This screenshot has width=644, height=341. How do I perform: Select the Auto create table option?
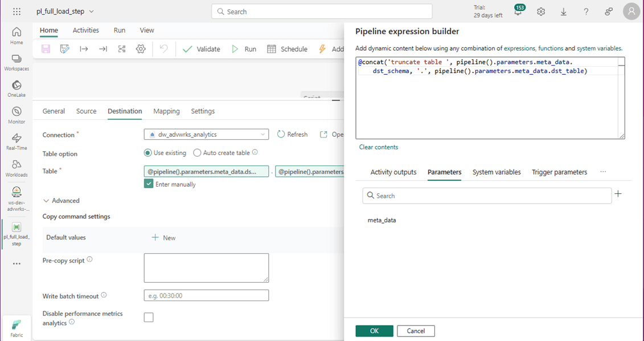point(198,153)
